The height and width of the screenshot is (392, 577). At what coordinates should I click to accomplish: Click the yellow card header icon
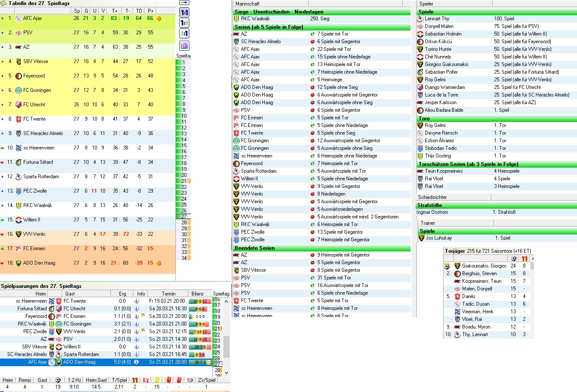157,380
